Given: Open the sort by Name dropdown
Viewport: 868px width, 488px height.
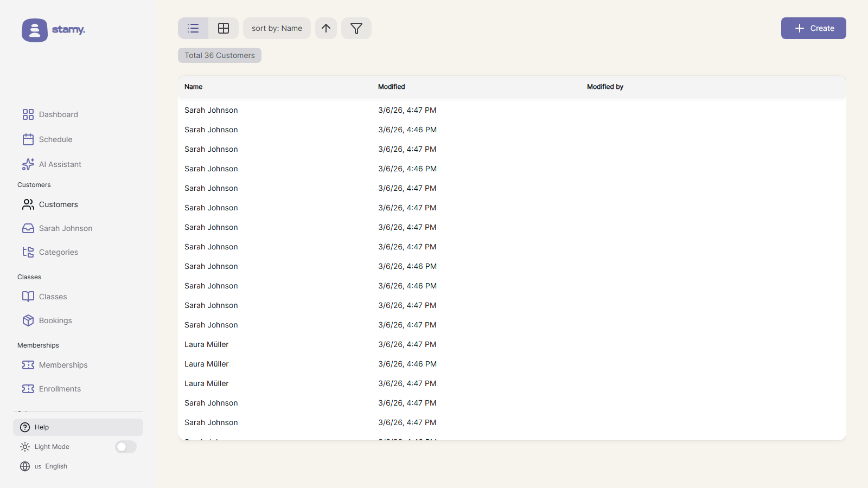Looking at the screenshot, I should point(277,28).
